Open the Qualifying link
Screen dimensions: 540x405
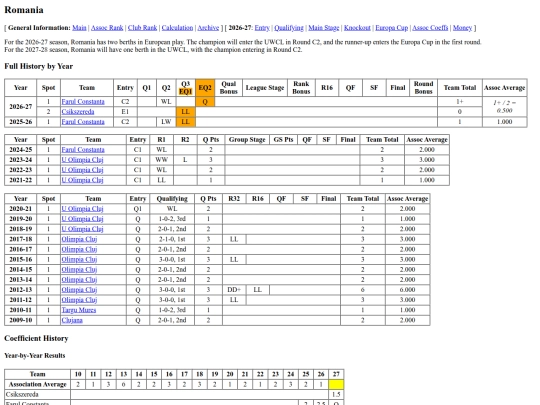(289, 28)
